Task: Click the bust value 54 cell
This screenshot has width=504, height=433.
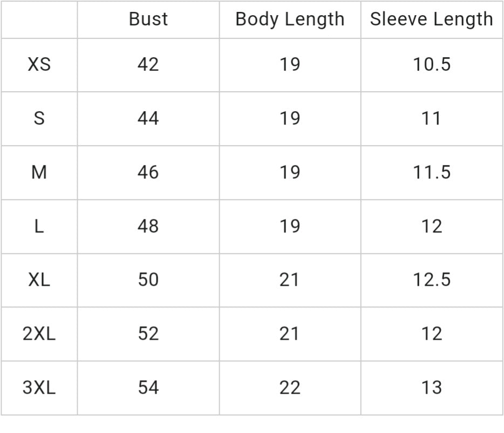Action: click(148, 388)
